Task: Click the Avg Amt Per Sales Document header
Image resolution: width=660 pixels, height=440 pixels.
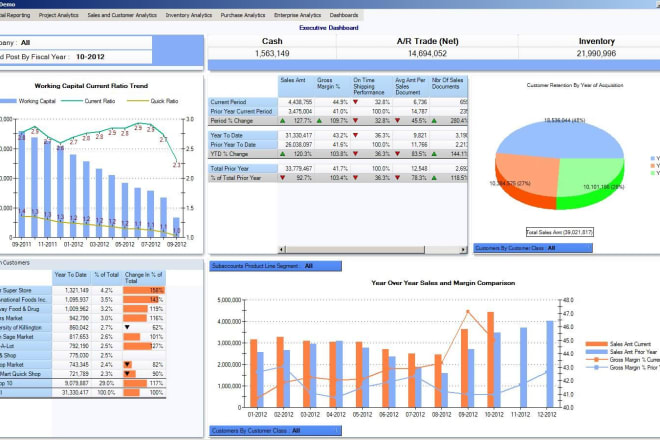Action: tap(411, 86)
